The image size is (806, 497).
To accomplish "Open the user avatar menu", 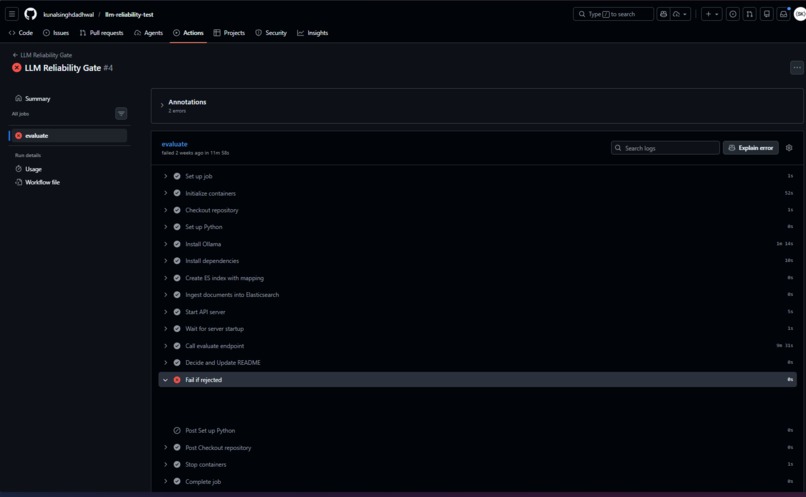I will (800, 14).
